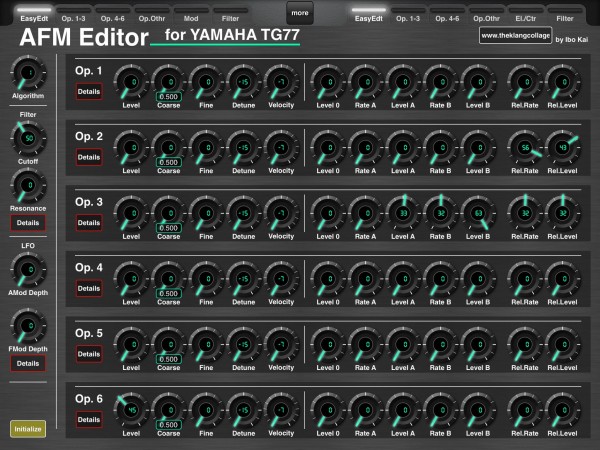The image size is (600, 450).
Task: Click Op. 1 Velocity knob
Action: 281,82
